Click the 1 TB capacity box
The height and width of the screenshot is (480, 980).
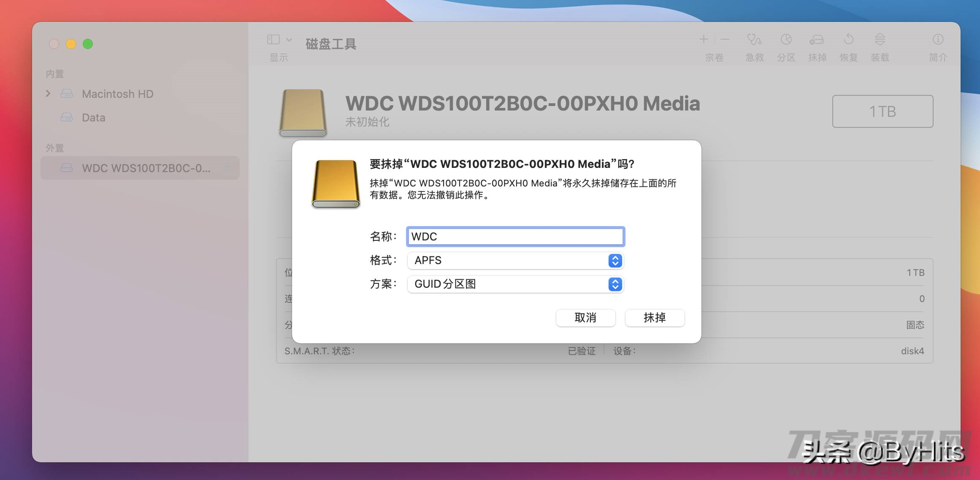click(x=883, y=111)
